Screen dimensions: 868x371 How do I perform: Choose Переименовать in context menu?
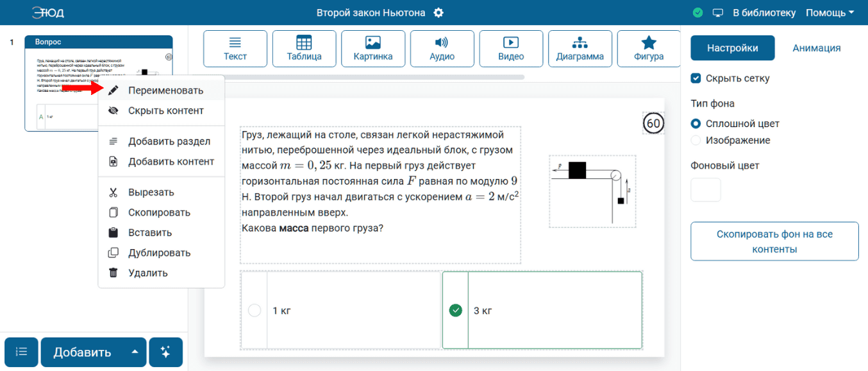[162, 91]
